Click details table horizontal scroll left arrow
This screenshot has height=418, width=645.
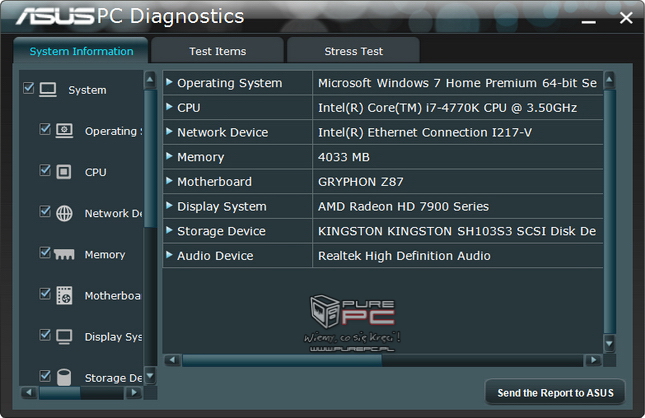click(x=172, y=360)
